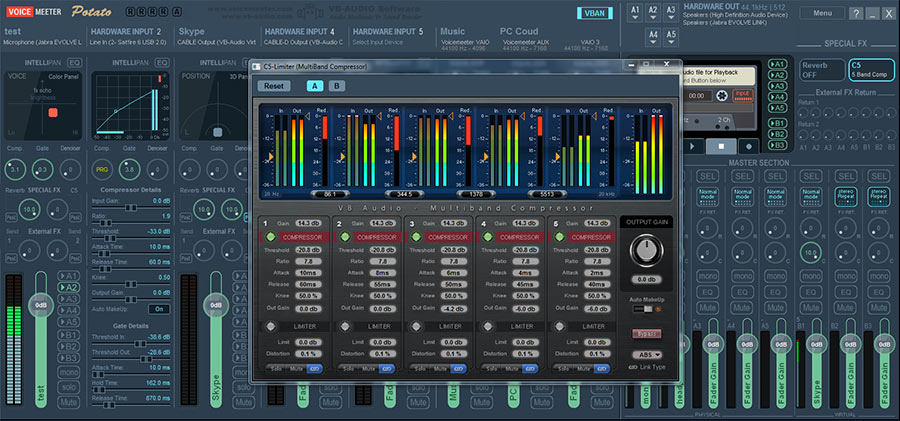Toggle recorder routing to bus B1
This screenshot has width=900, height=421.
[777, 123]
